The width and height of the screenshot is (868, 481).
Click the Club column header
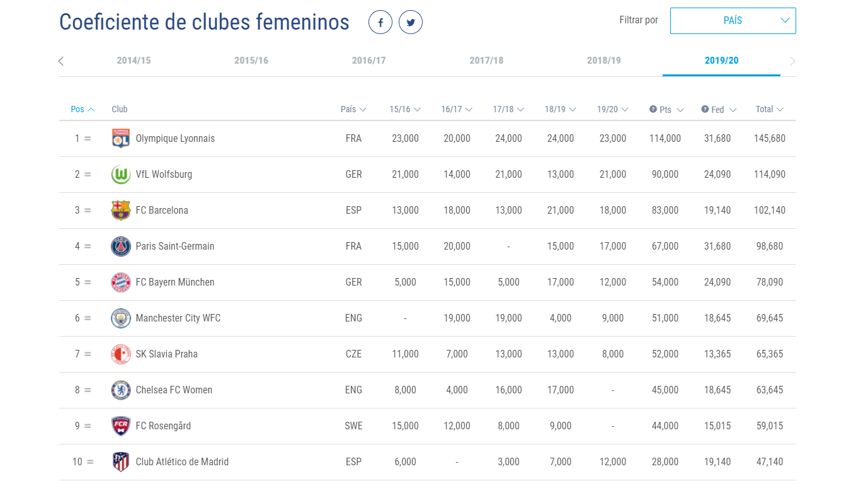pos(120,109)
